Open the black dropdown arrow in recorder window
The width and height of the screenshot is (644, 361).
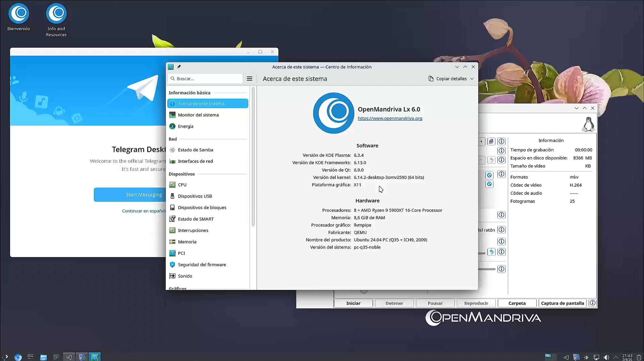point(481,141)
